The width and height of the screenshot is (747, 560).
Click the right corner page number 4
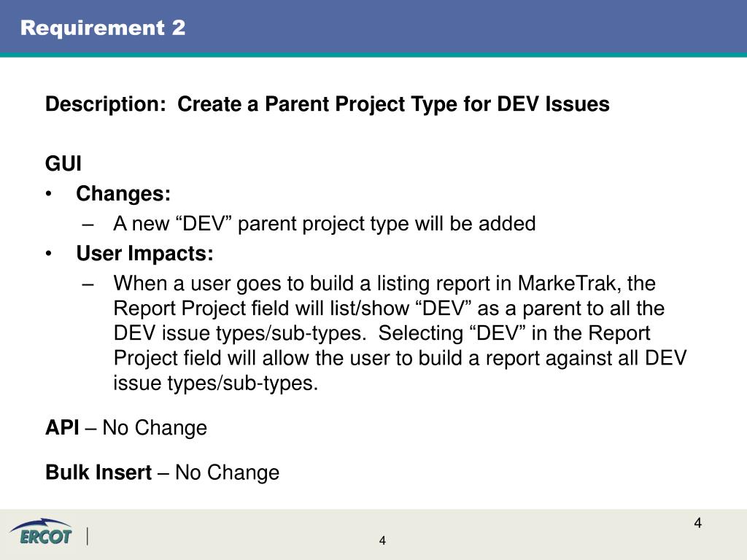(x=698, y=523)
